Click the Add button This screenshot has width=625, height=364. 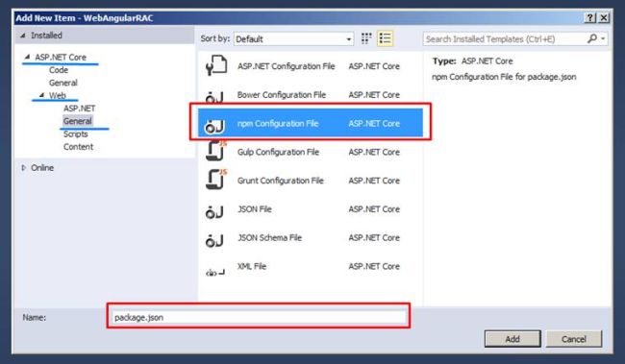512,339
